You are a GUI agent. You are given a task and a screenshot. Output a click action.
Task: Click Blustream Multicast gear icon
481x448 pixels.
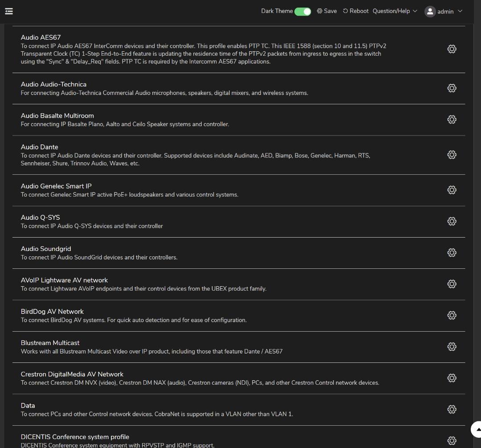452,347
